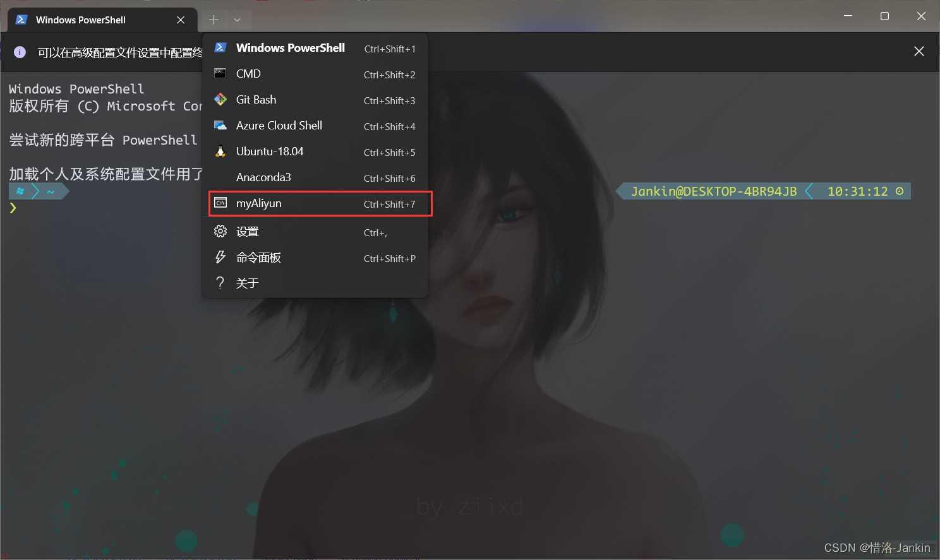Image resolution: width=940 pixels, height=560 pixels.
Task: Click the Windows logo prompt segment
Action: (20, 191)
